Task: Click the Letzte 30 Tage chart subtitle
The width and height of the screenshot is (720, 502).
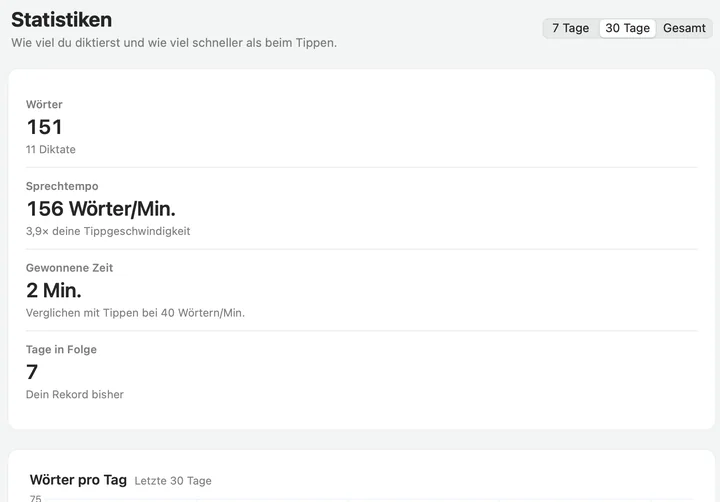Action: pyautogui.click(x=173, y=481)
